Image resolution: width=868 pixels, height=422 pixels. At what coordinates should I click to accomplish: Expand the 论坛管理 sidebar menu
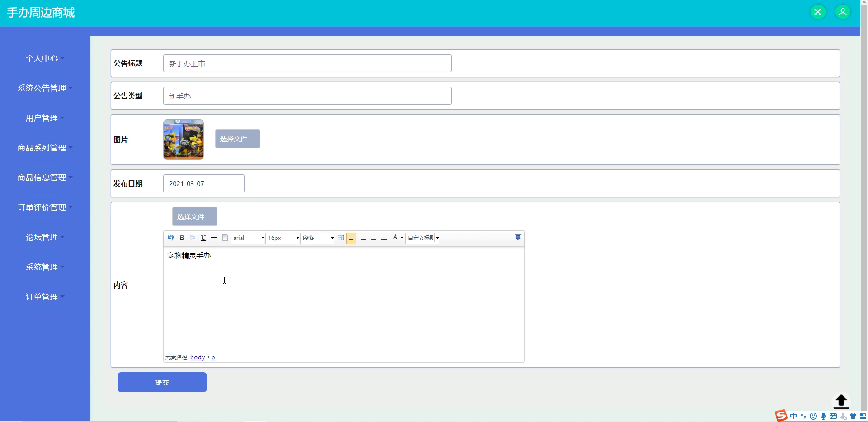45,237
